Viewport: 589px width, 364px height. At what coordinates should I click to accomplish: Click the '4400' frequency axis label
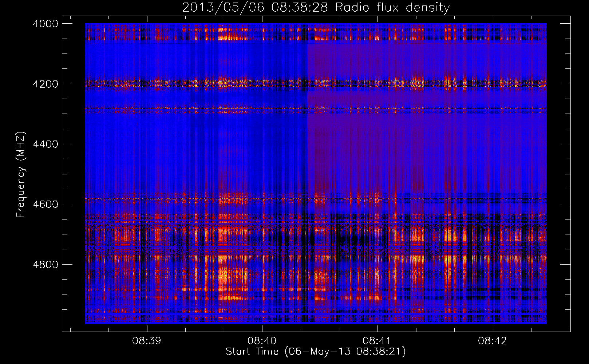coord(46,144)
